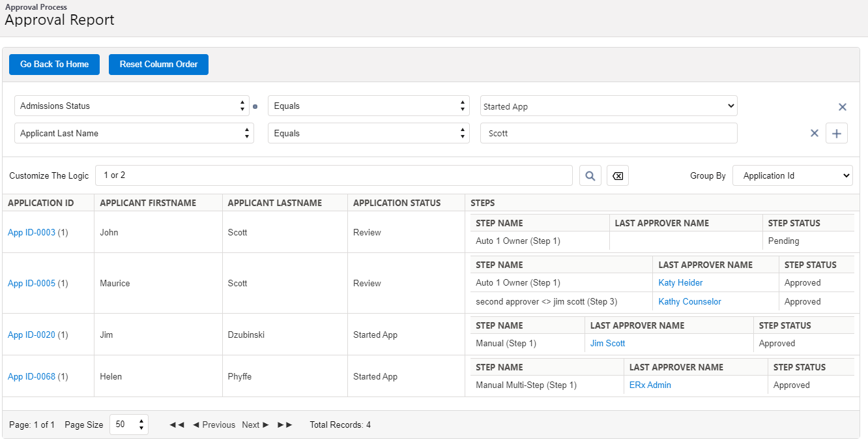Open the Started App value dropdown
Viewport: 868px width, 448px height.
click(608, 106)
